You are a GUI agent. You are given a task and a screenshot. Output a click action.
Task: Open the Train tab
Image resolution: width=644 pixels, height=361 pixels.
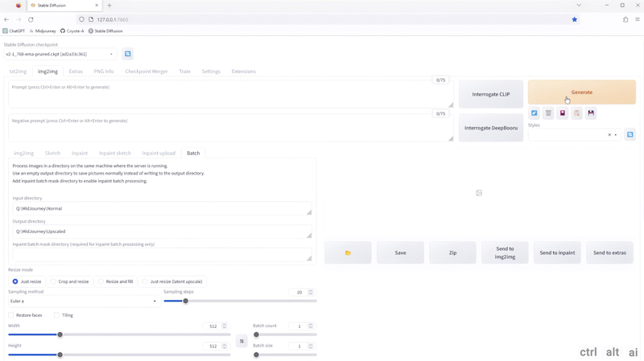(x=185, y=72)
